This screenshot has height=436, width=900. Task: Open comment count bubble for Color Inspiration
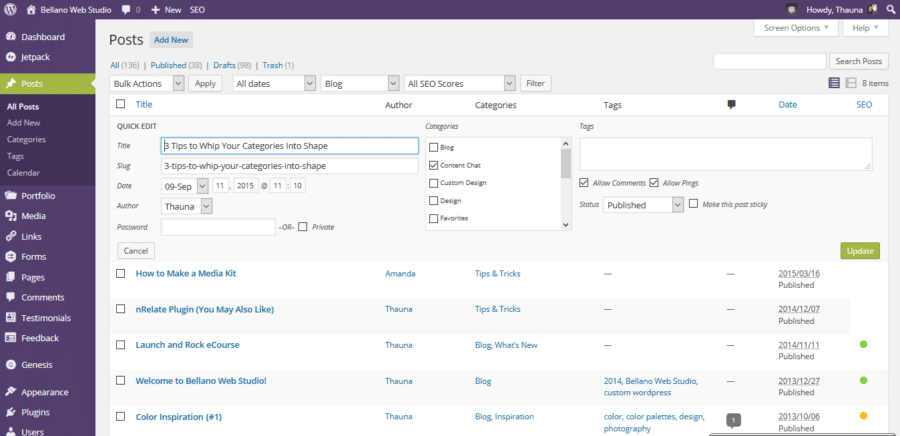pos(733,419)
